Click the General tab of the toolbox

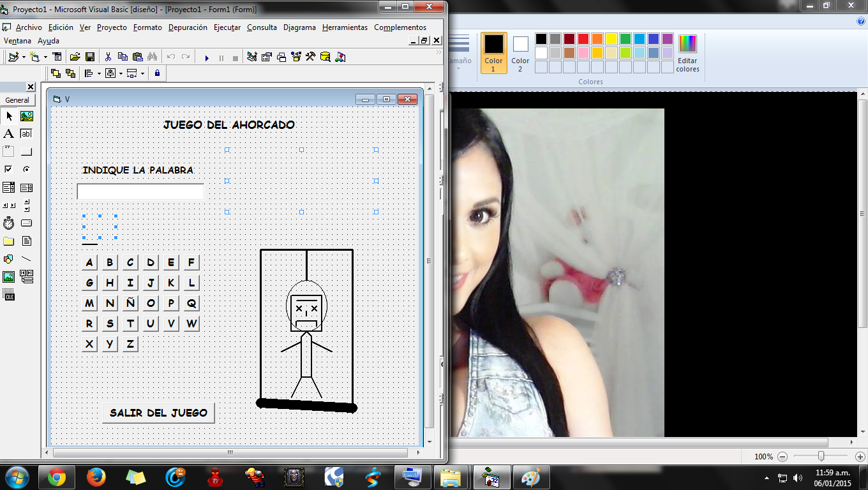(17, 100)
